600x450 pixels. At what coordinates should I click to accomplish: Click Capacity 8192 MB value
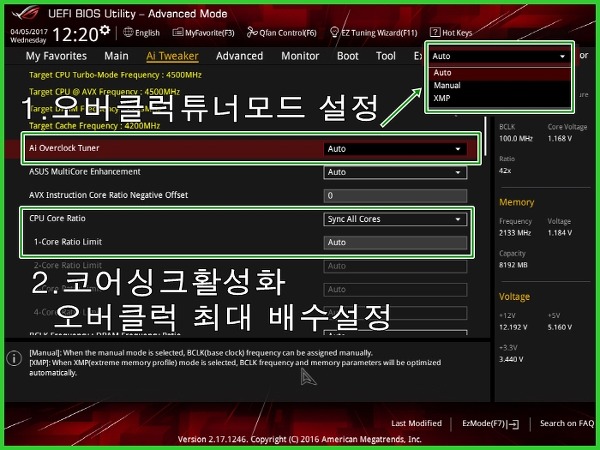point(513,265)
